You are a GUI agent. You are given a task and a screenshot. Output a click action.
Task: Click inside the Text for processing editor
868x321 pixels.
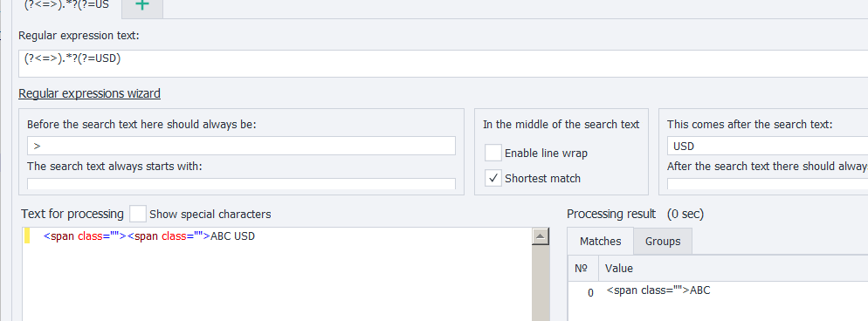pyautogui.click(x=277, y=274)
